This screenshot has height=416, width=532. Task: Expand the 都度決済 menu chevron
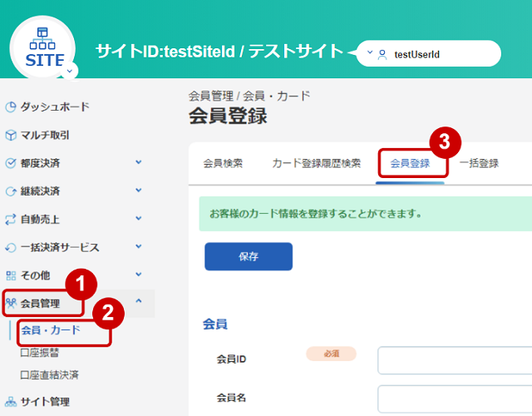pos(139,162)
